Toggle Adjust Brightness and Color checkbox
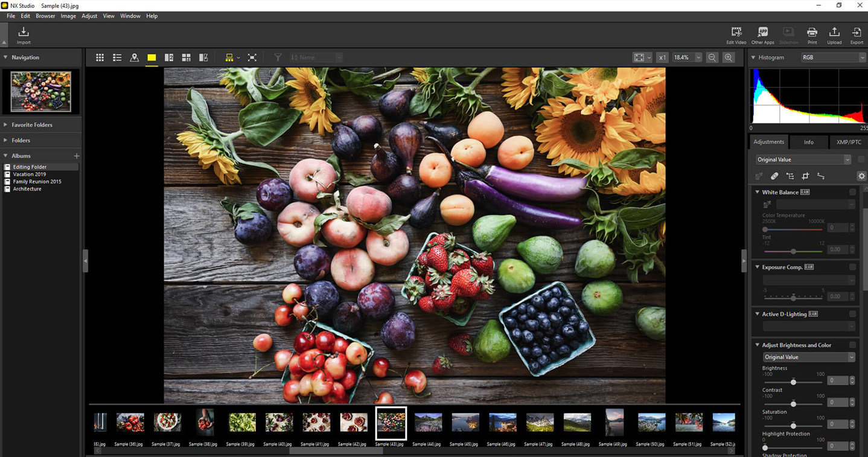The height and width of the screenshot is (457, 868). coord(852,345)
